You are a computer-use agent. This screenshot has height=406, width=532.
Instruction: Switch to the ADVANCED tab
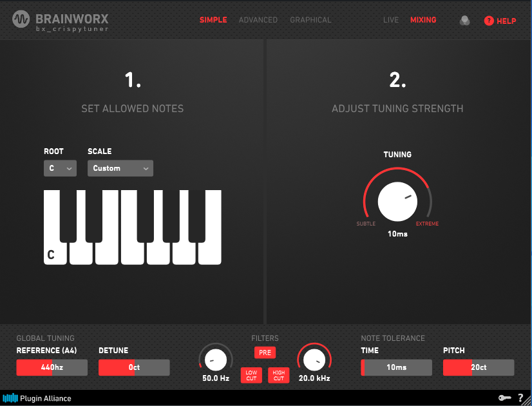[258, 20]
